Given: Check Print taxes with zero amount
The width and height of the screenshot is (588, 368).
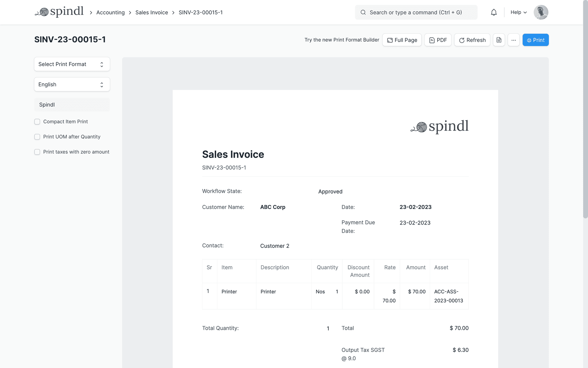Looking at the screenshot, I should [x=37, y=152].
